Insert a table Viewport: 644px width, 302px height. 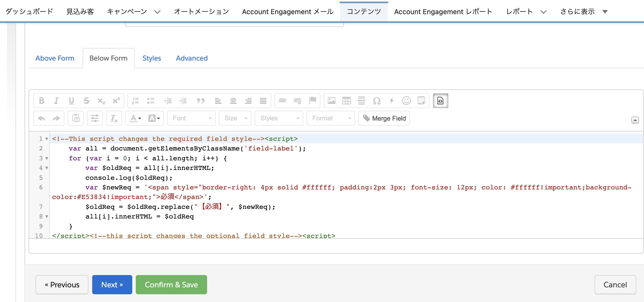(x=347, y=101)
